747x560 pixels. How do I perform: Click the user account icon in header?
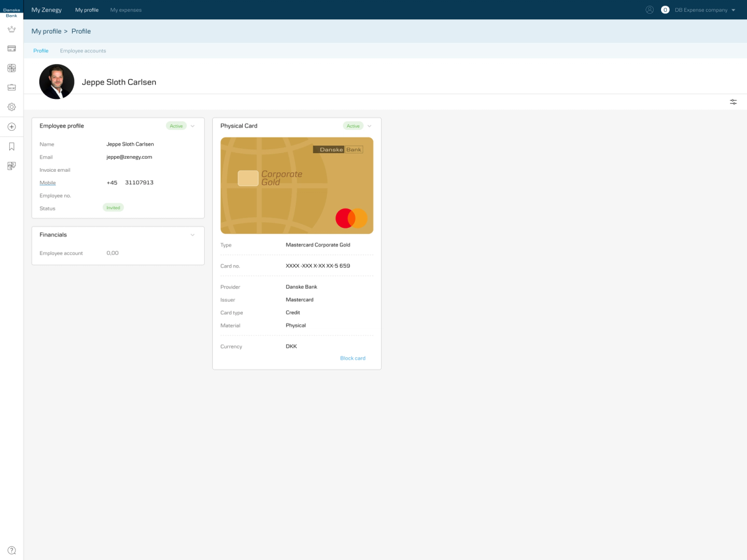point(649,10)
